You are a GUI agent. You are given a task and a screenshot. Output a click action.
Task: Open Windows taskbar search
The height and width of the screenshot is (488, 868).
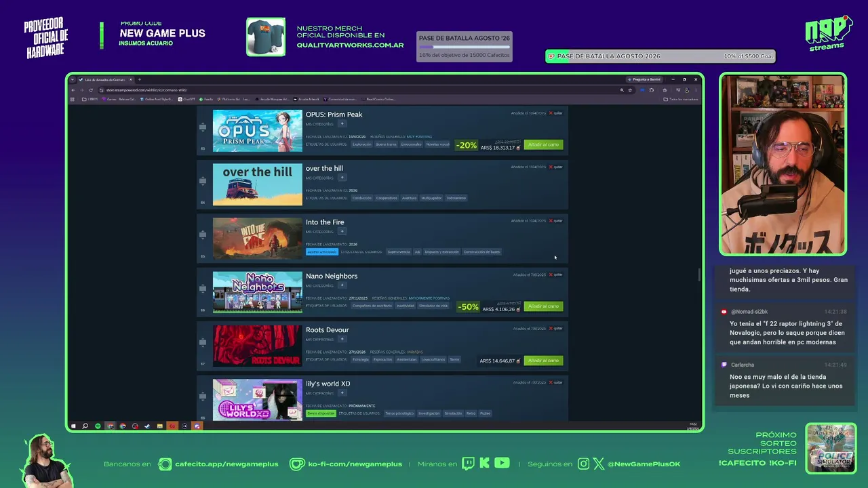85,426
